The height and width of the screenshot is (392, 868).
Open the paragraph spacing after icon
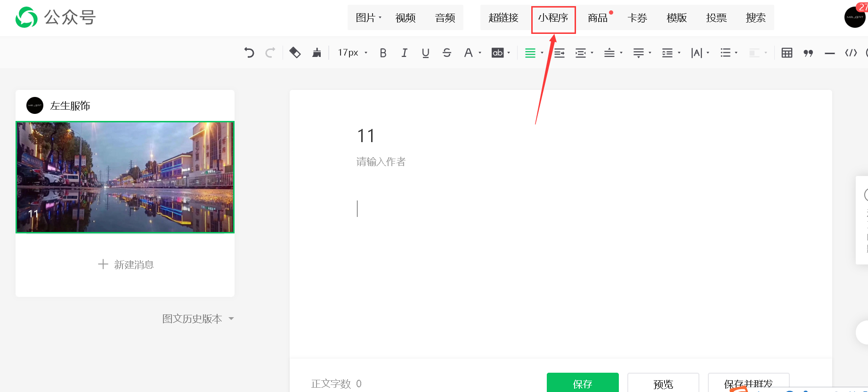click(638, 53)
